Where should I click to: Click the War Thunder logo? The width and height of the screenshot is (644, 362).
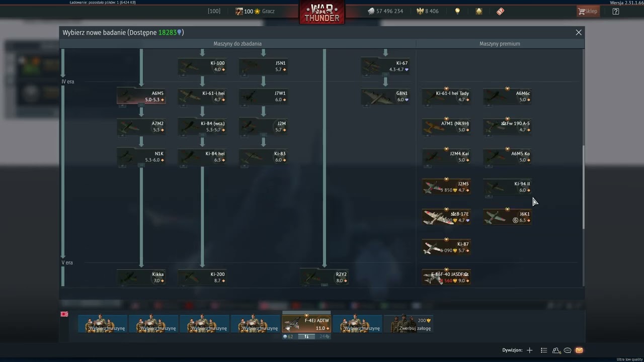click(x=322, y=12)
